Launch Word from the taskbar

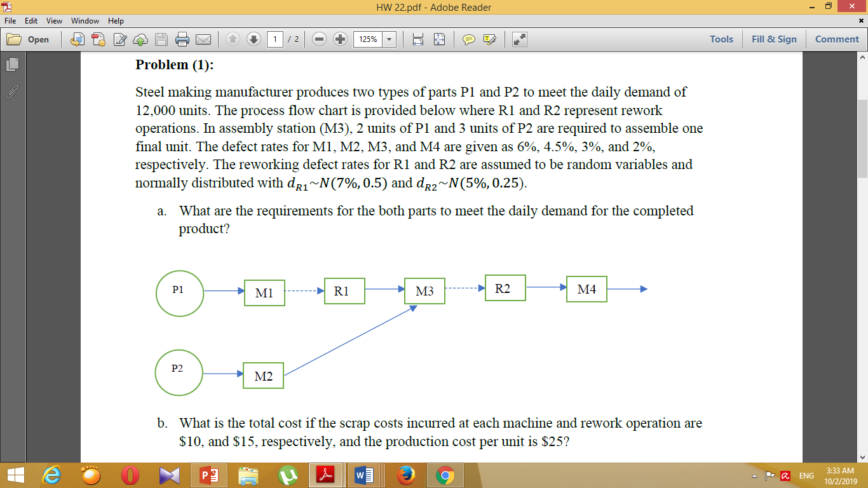[363, 475]
